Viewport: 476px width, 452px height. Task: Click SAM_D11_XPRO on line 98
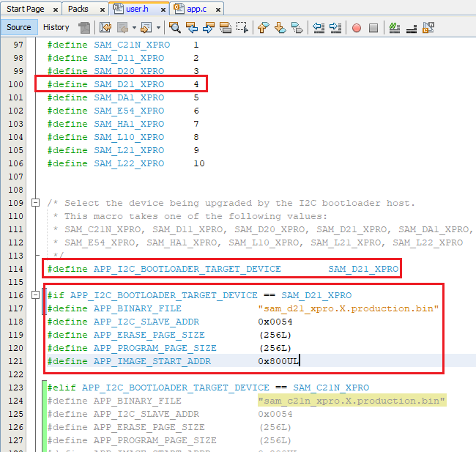pos(129,58)
